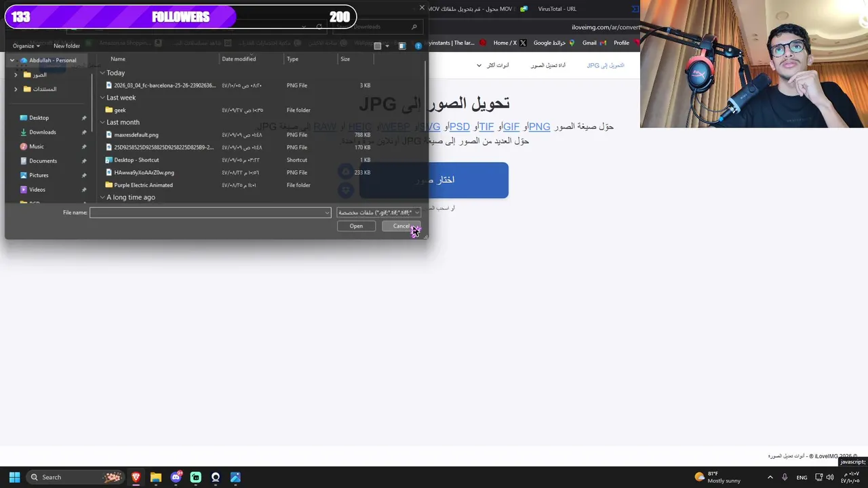The width and height of the screenshot is (868, 488).
Task: Collapse the Last month group
Action: [102, 123]
